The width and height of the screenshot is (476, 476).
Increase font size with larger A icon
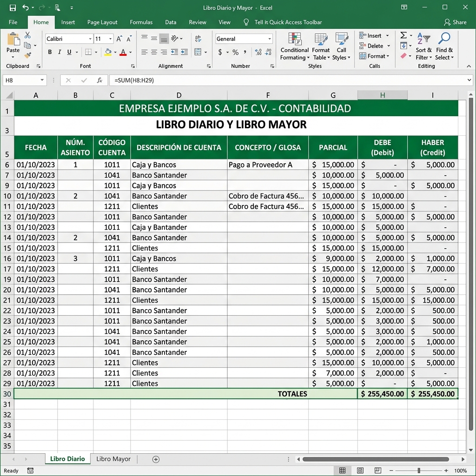tap(119, 39)
